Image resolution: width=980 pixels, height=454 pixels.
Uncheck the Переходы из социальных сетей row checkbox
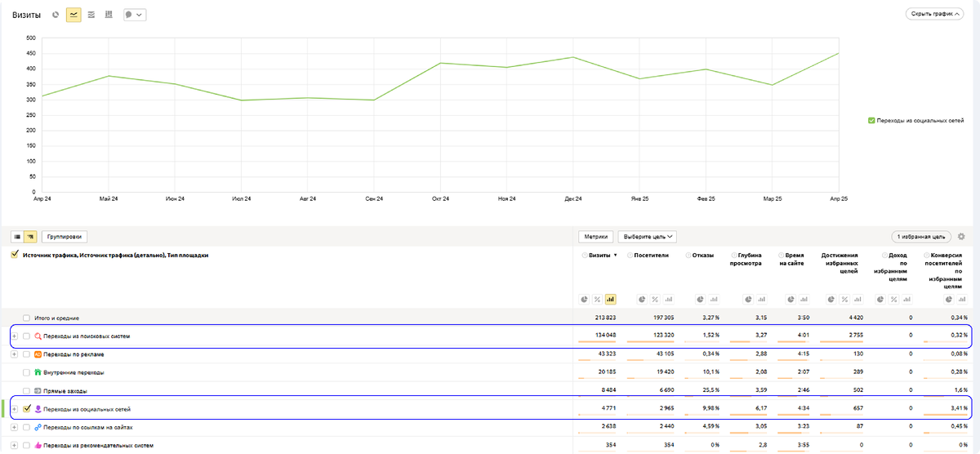pos(27,408)
